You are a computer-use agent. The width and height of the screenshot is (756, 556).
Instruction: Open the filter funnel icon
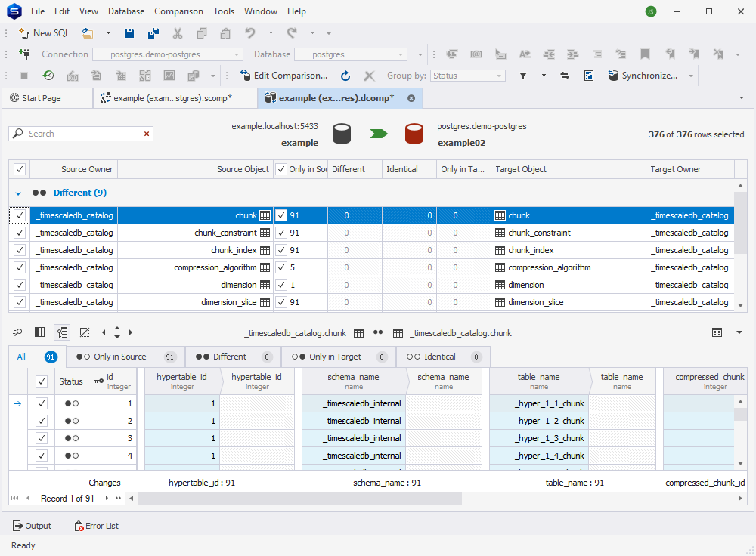click(522, 76)
